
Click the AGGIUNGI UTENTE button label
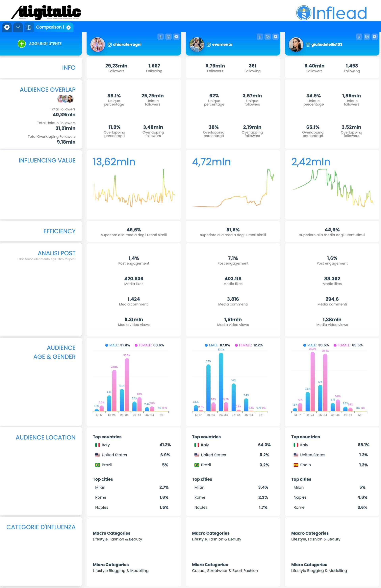click(45, 44)
